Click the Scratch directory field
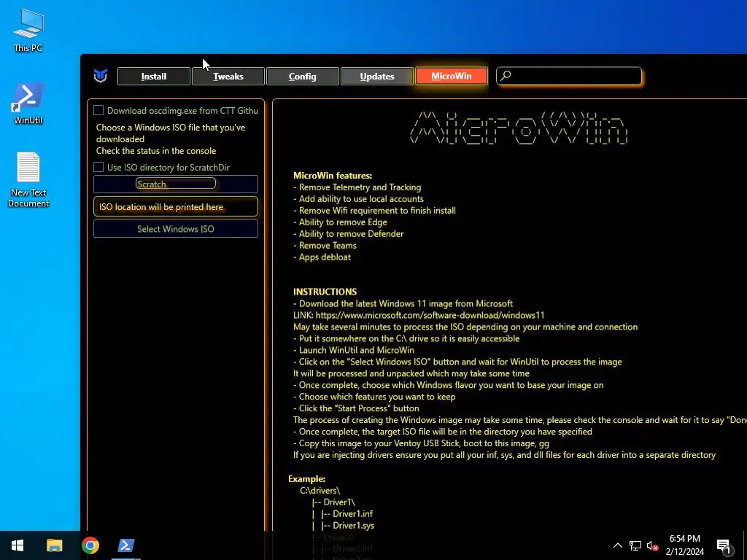 [176, 184]
